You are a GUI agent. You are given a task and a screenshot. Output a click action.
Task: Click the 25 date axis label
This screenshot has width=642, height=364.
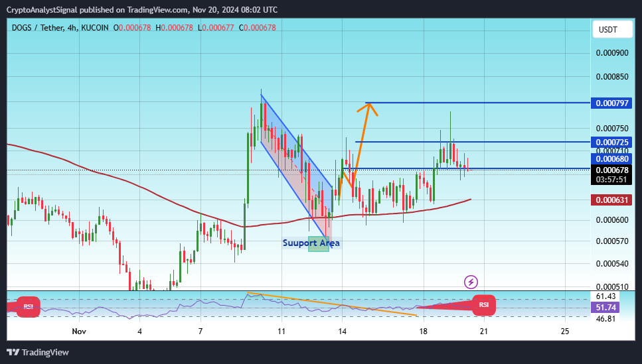pos(564,332)
